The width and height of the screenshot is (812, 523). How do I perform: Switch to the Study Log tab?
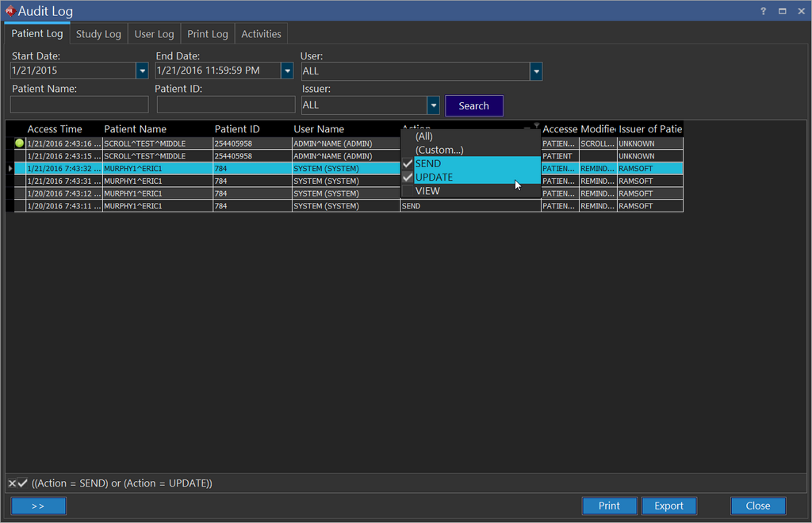point(98,34)
